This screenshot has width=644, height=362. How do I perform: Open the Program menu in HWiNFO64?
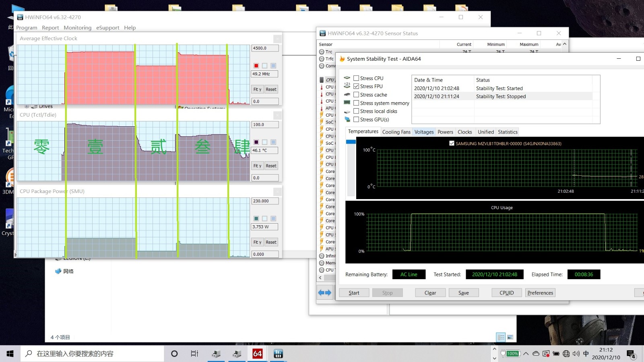point(27,28)
